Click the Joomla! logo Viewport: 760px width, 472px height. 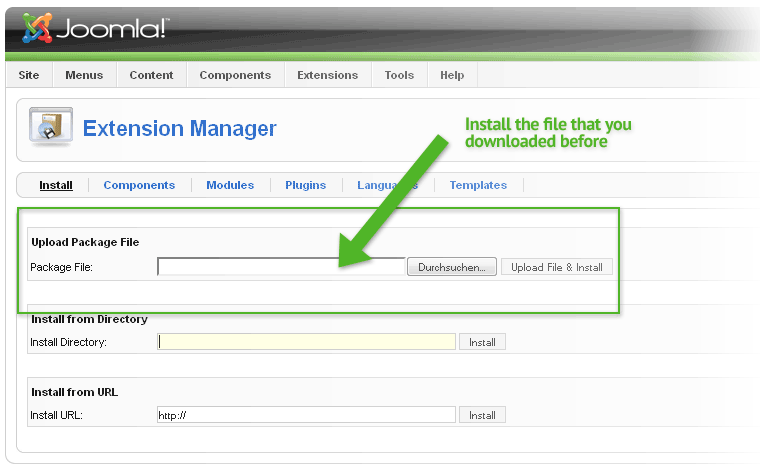pos(95,28)
